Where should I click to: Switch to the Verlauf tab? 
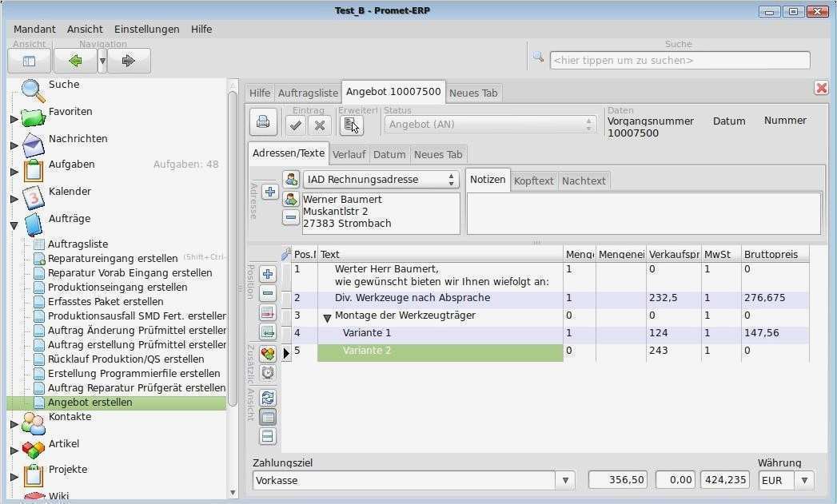pyautogui.click(x=349, y=154)
